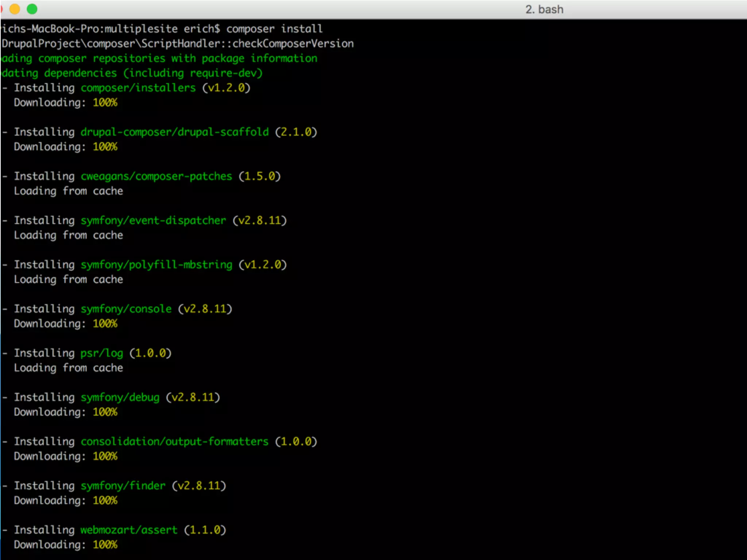The image size is (747, 560).
Task: Click package name 'composer/installers'
Action: [138, 88]
